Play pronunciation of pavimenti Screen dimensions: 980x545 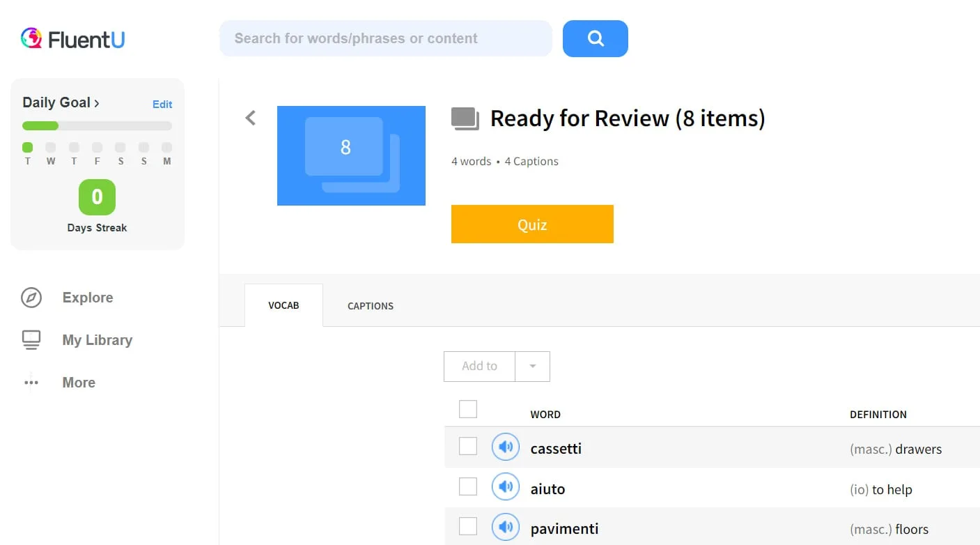pos(506,527)
